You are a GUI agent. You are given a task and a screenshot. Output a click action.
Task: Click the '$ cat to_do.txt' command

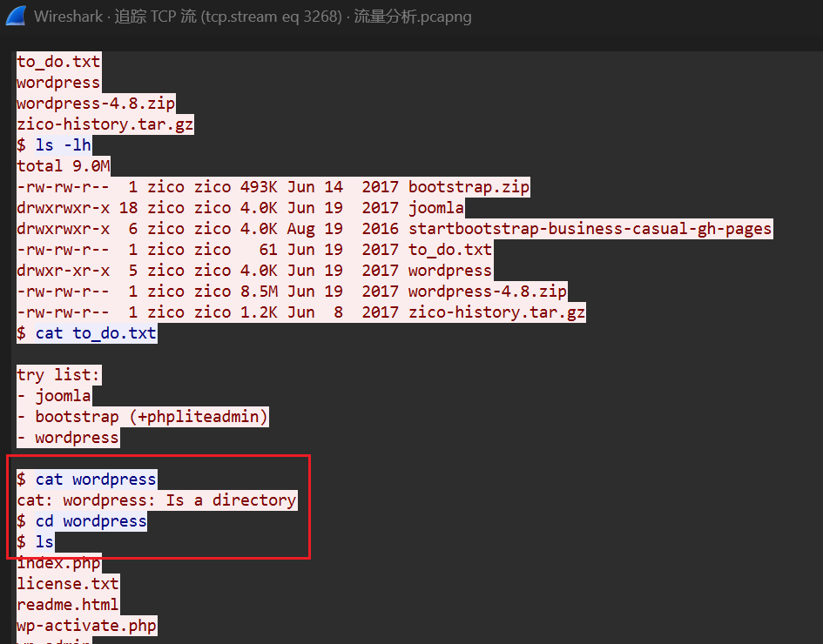(x=87, y=333)
